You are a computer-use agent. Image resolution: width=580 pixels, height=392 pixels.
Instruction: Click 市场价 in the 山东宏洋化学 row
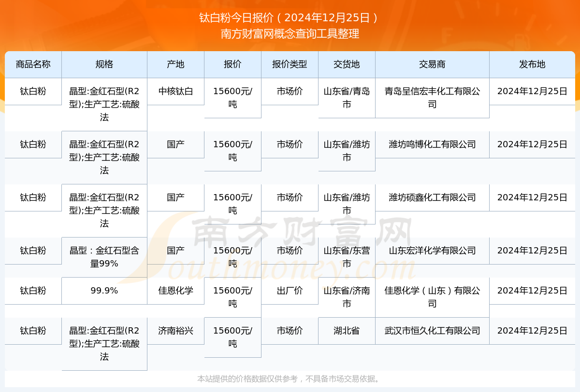pos(290,251)
